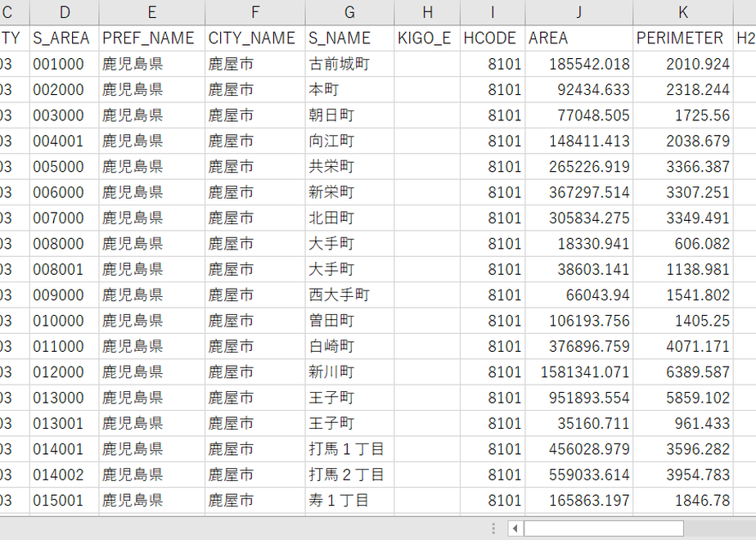Select PREF_NAME cell in row 001000
The width and height of the screenshot is (756, 540).
coord(152,64)
